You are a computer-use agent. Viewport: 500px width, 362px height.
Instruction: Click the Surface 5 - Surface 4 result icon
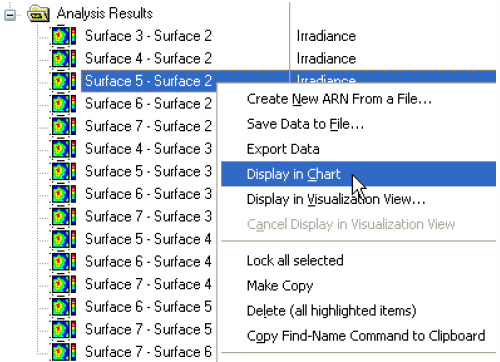click(64, 239)
